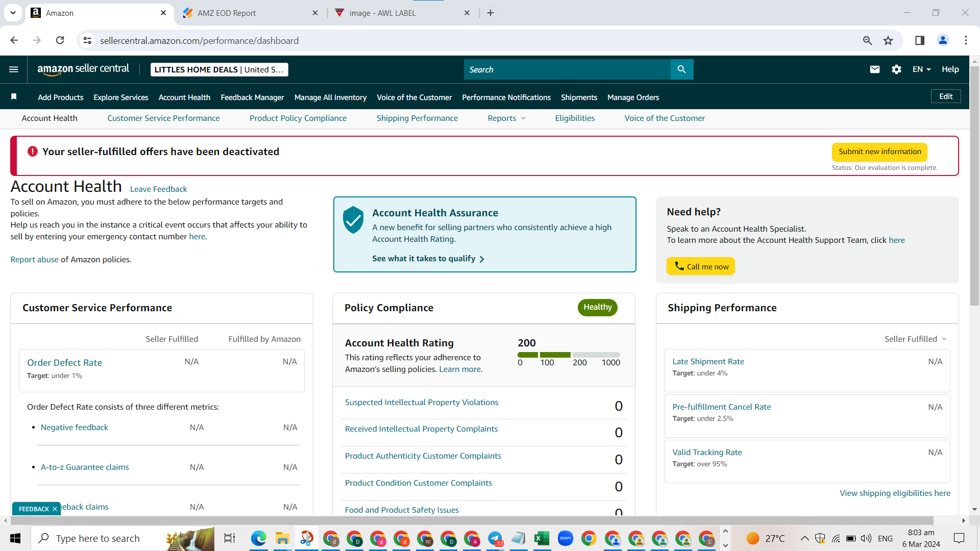This screenshot has width=980, height=551.
Task: Click the volume speaker tray icon
Action: pyautogui.click(x=866, y=538)
